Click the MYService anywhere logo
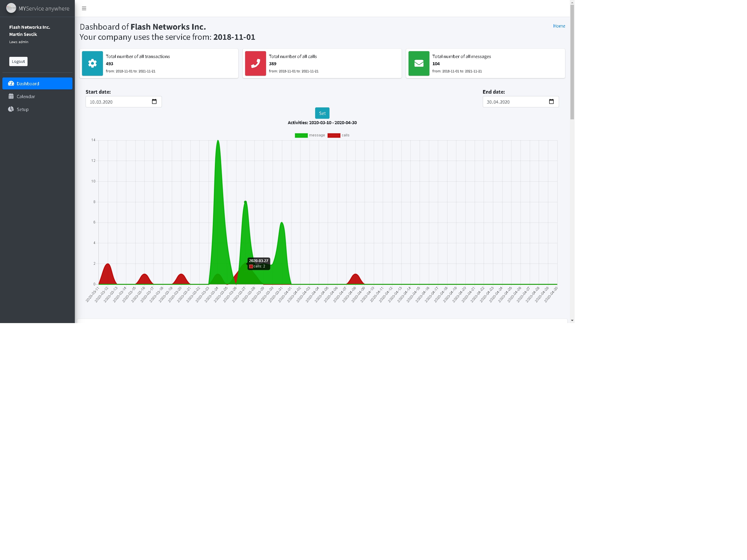 (x=11, y=8)
